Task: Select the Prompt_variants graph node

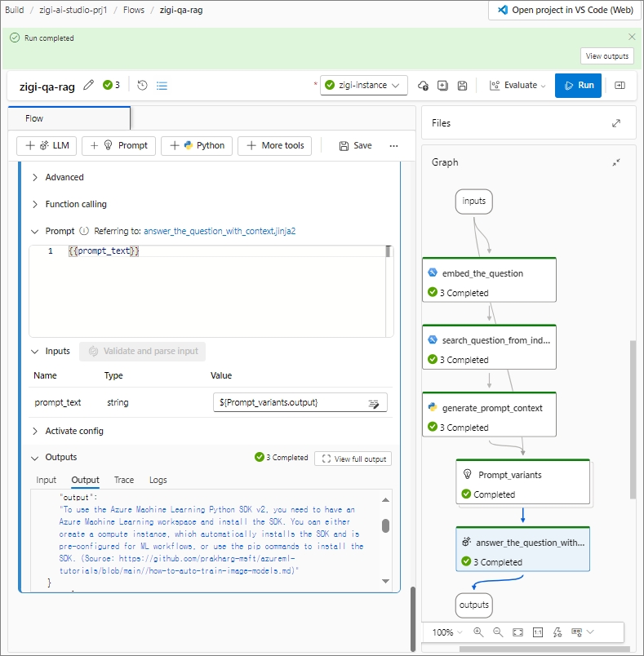Action: [522, 482]
